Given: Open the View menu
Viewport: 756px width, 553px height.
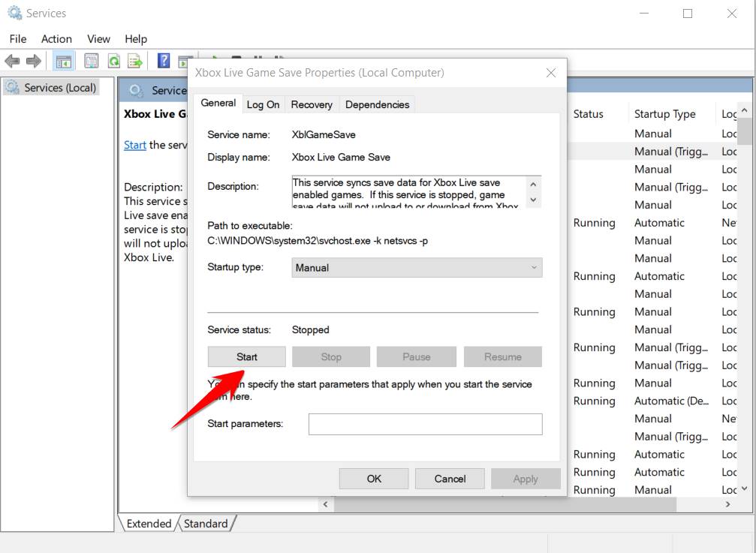Looking at the screenshot, I should (98, 38).
